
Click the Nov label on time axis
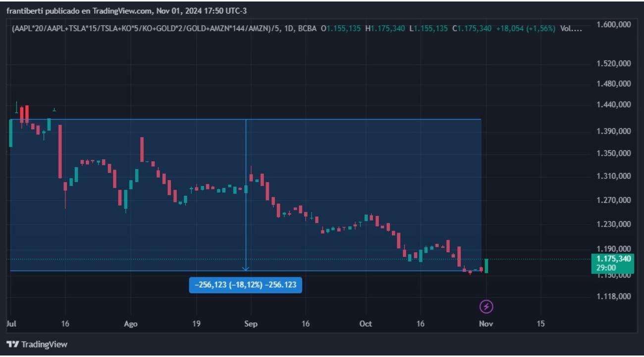(486, 324)
